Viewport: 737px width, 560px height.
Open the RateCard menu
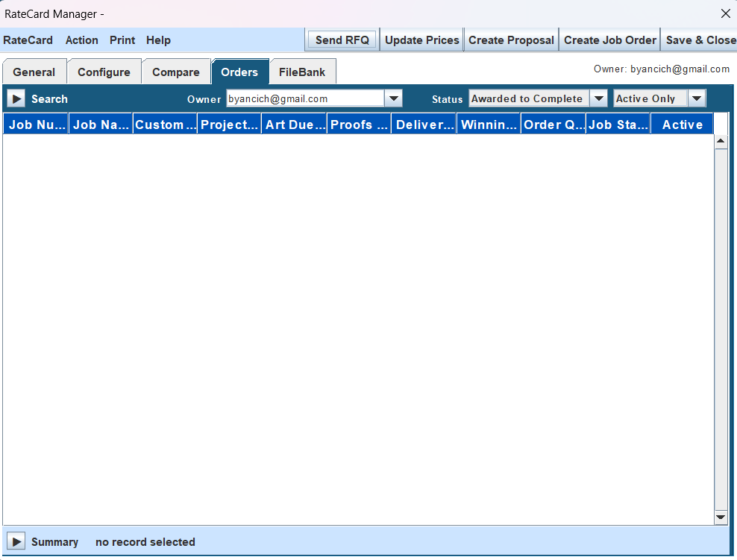(x=28, y=40)
